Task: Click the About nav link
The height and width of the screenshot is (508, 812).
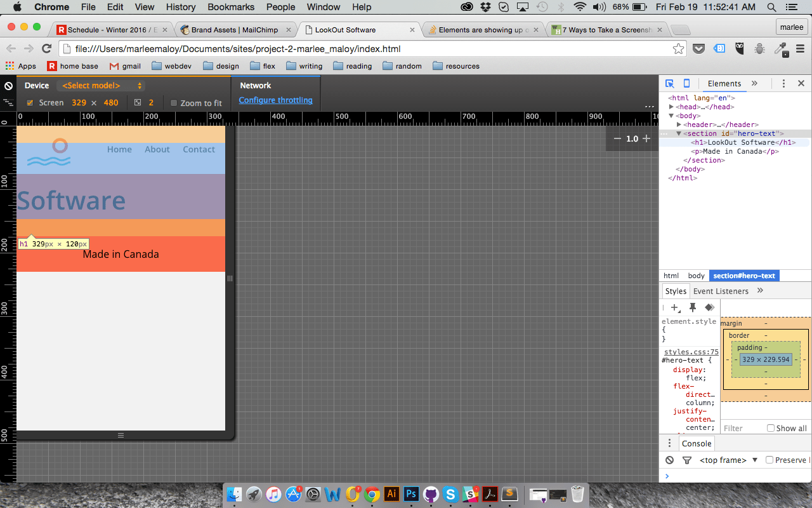Action: (x=157, y=149)
